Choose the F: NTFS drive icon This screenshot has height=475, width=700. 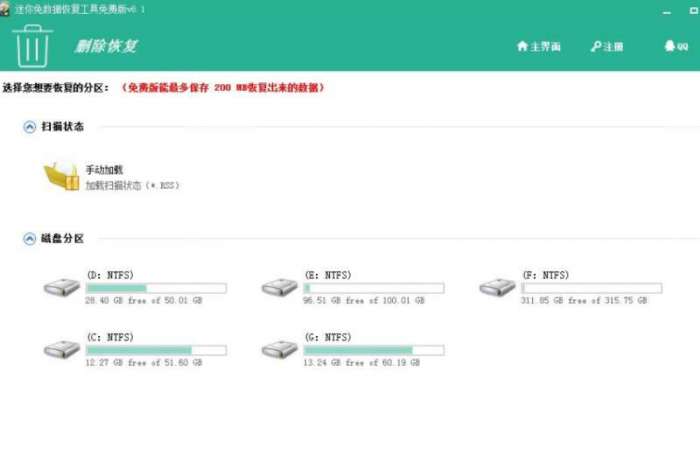[x=496, y=288]
